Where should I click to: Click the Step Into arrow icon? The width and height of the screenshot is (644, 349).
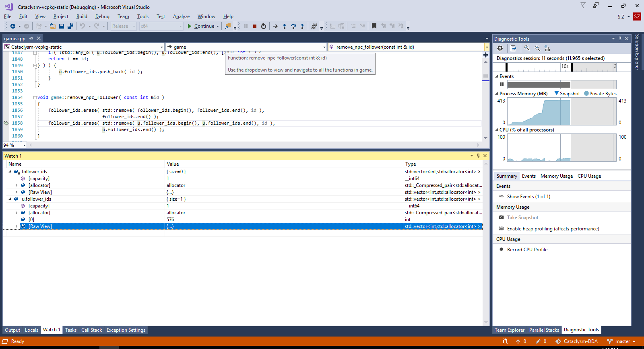[285, 26]
